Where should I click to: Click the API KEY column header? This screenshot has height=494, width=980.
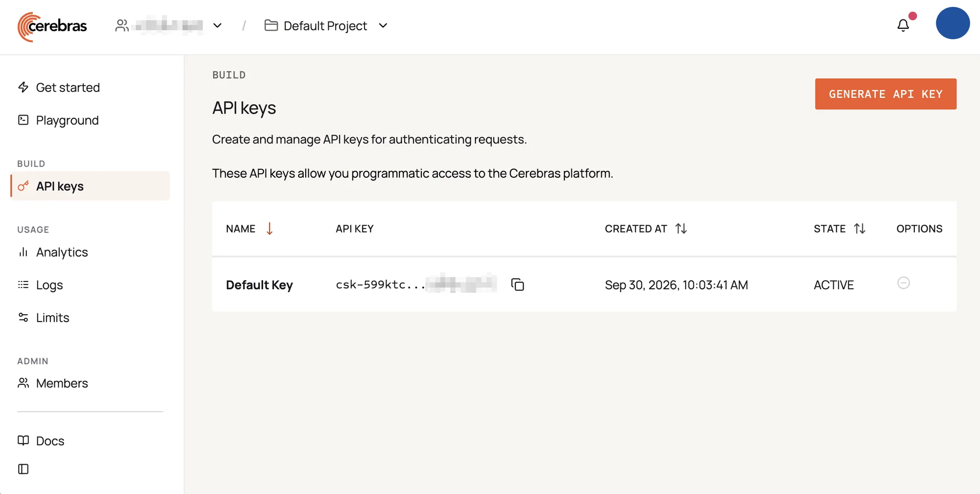(354, 229)
